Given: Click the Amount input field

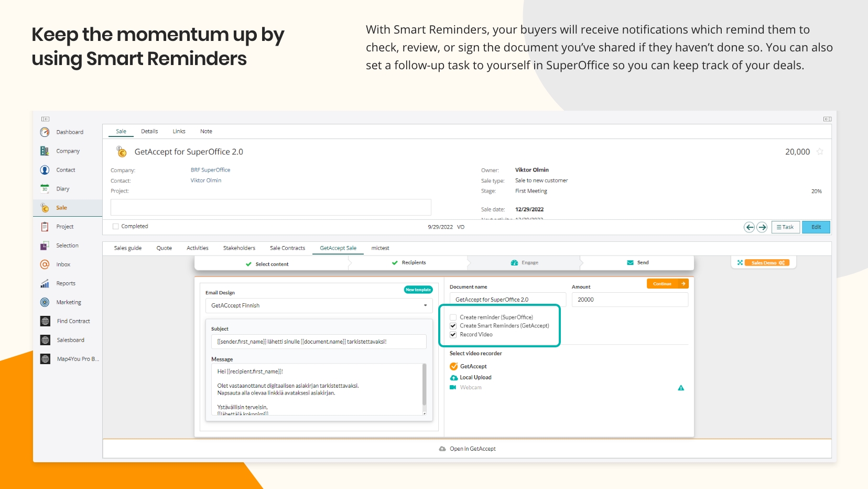Looking at the screenshot, I should [630, 300].
